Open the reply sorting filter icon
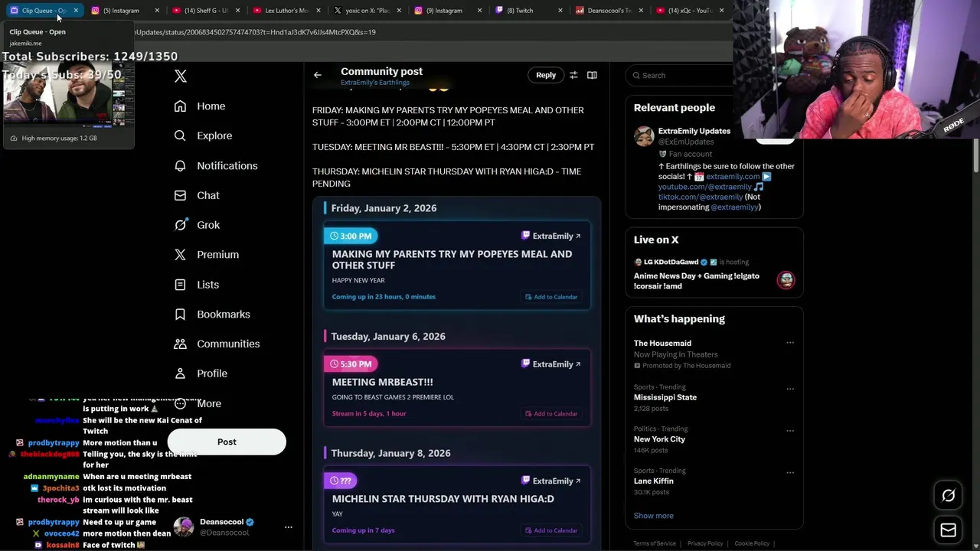This screenshot has width=980, height=551. (x=573, y=75)
